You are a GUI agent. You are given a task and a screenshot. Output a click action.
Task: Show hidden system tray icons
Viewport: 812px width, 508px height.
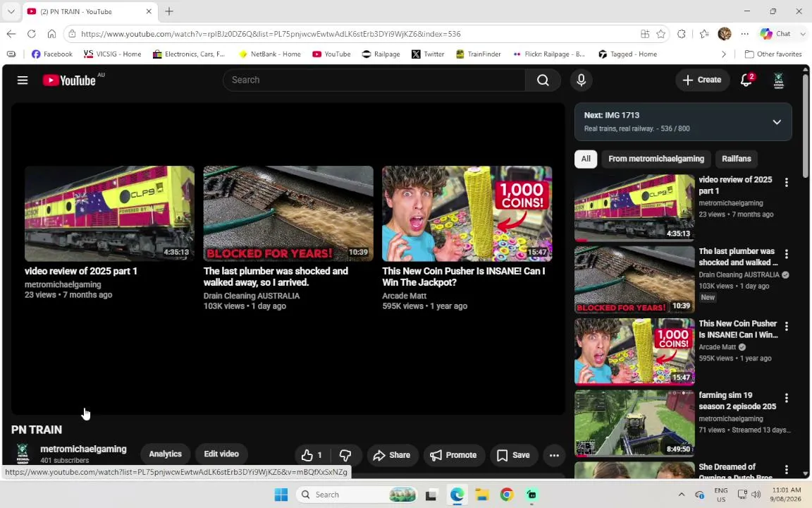tap(682, 495)
